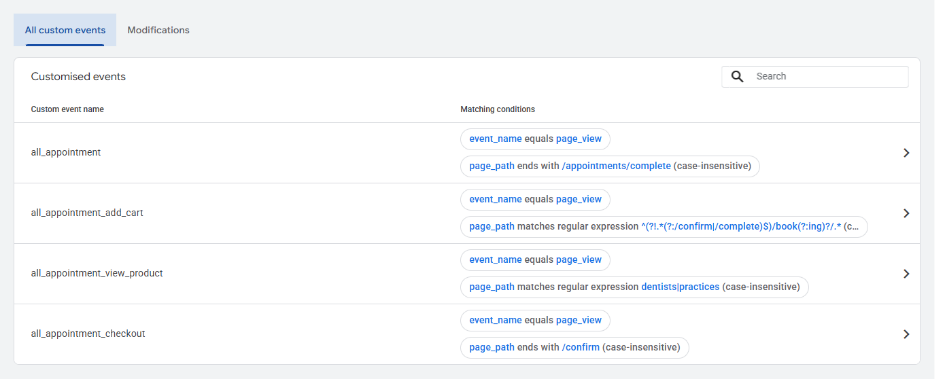Open all_appointment_checkout row chevron
This screenshot has height=379, width=936.
(906, 334)
